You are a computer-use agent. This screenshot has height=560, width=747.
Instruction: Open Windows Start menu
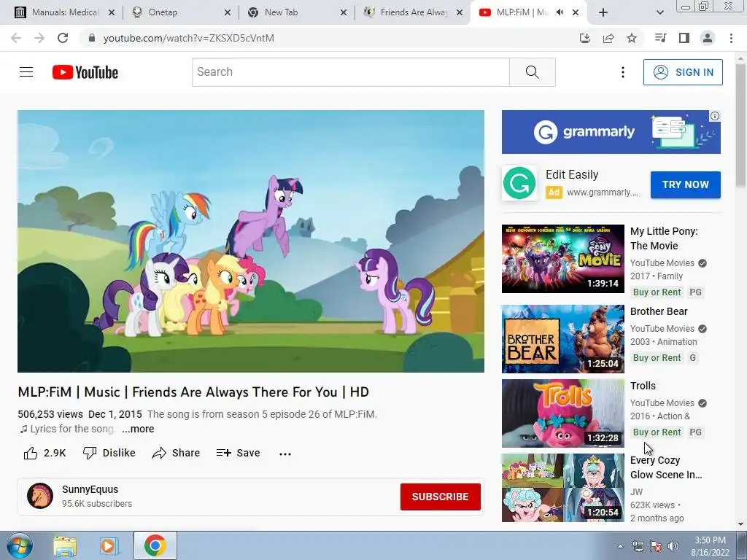tap(20, 545)
